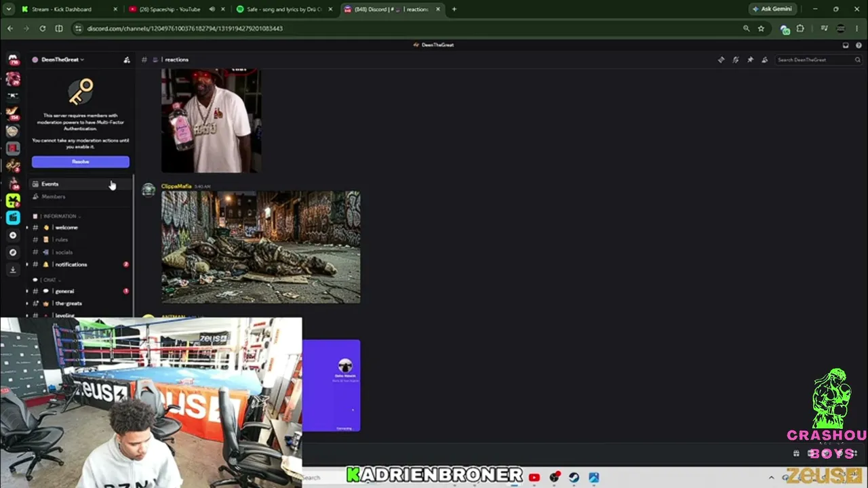Click the Search DeenTheGreat field
The width and height of the screenshot is (868, 488).
point(818,60)
